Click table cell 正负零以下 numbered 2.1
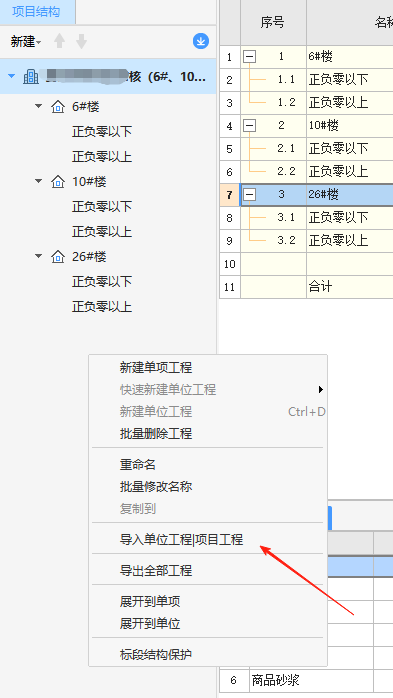 [349, 149]
